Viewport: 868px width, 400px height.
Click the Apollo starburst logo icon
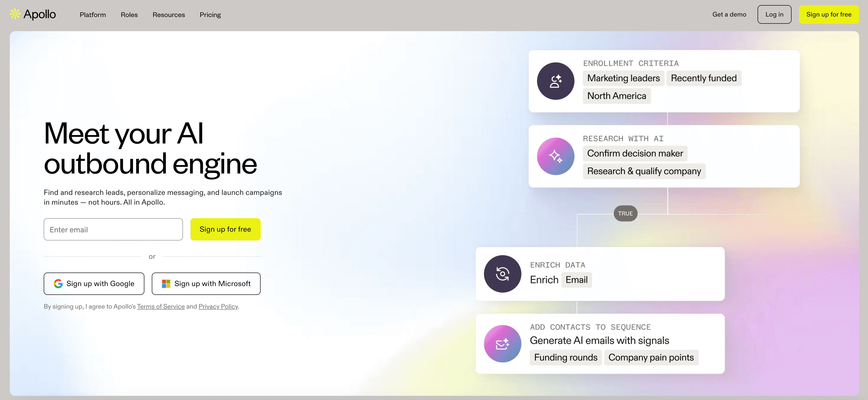coord(15,14)
